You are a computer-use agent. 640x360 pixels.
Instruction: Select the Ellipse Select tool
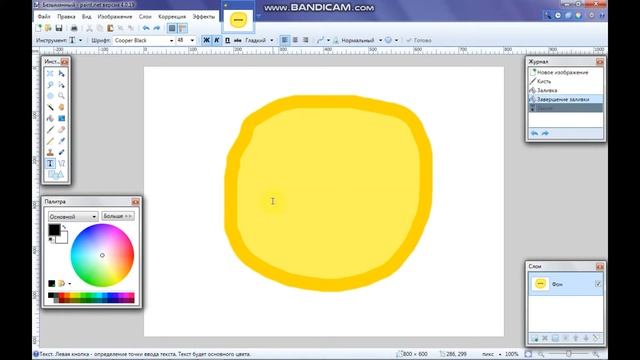click(x=50, y=96)
